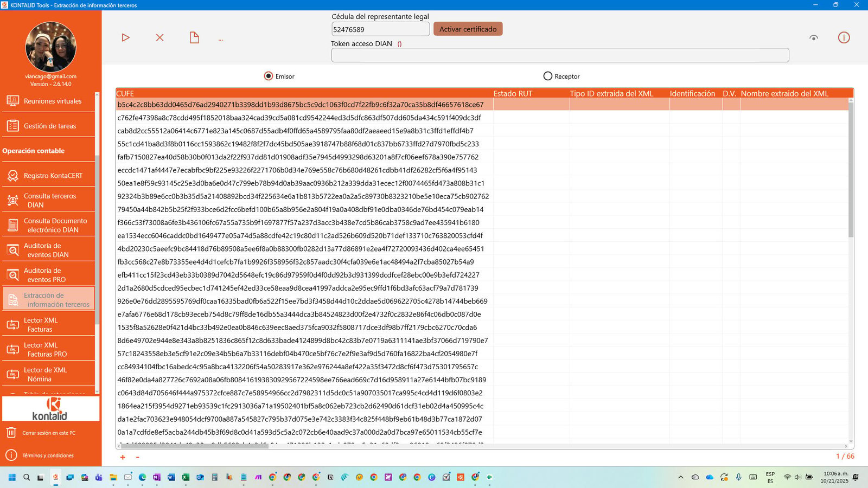Click Auditoría de eventos PRO icon
The image size is (868, 488).
point(12,275)
